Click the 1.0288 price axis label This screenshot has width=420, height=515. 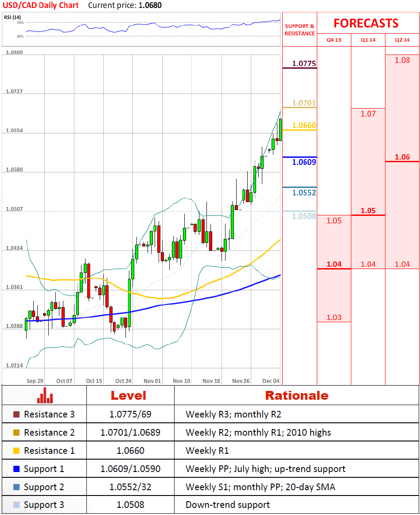pyautogui.click(x=15, y=326)
